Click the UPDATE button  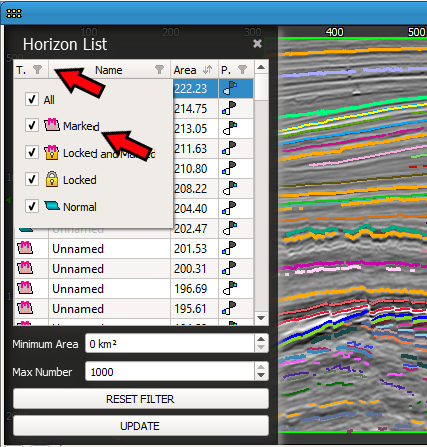pyautogui.click(x=141, y=426)
